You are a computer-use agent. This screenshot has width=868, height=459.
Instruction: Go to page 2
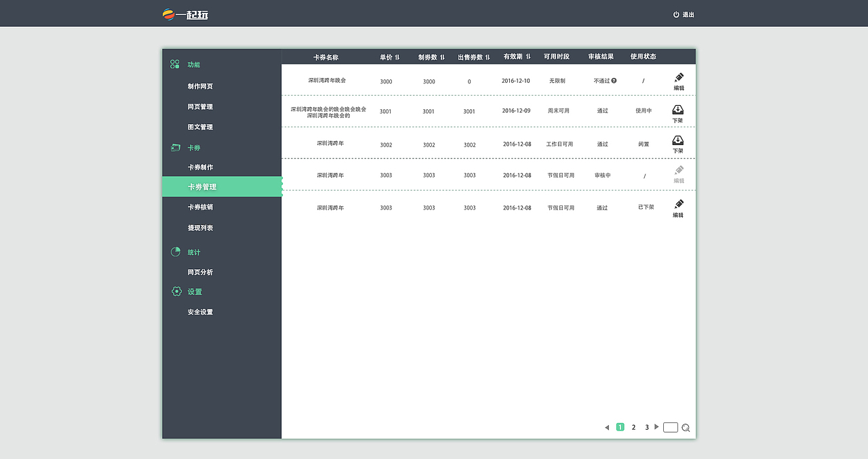click(x=633, y=427)
